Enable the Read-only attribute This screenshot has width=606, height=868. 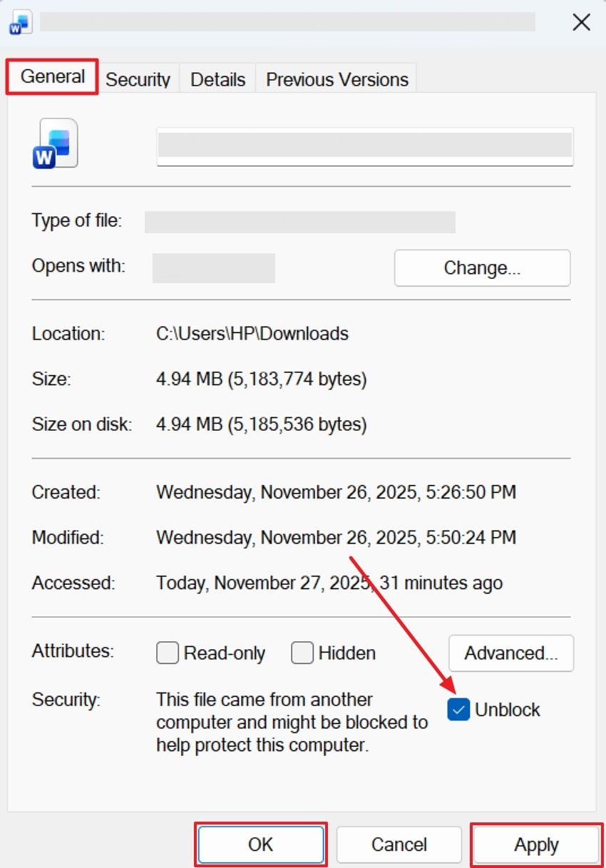click(167, 653)
